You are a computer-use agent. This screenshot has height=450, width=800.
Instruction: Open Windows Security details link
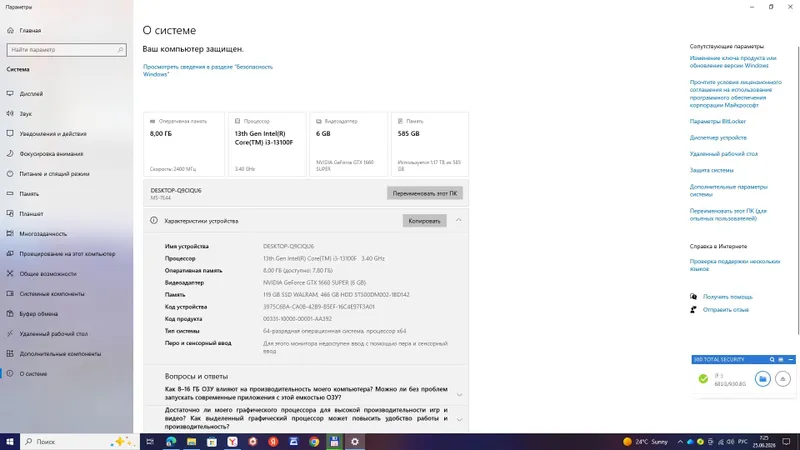208,70
